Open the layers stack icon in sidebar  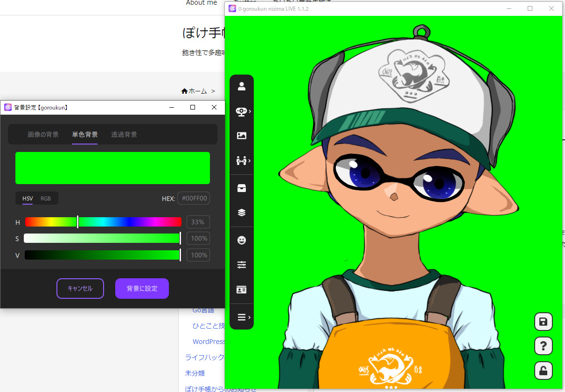pos(242,213)
